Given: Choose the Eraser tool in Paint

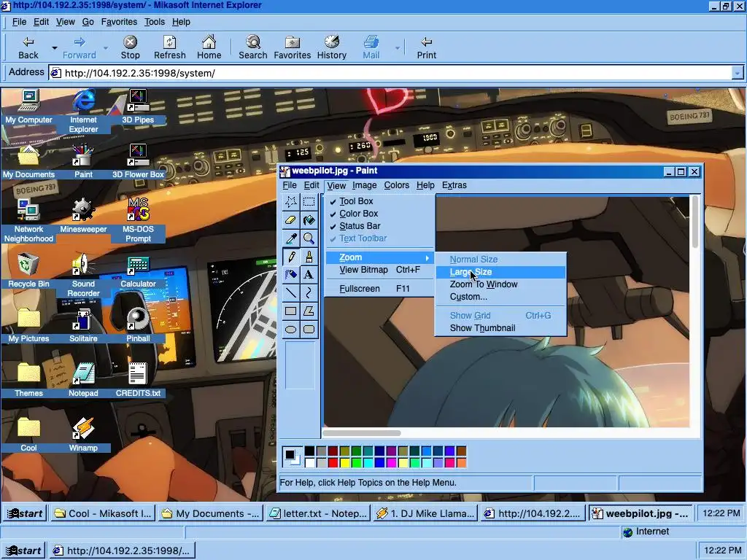Looking at the screenshot, I should (x=290, y=220).
